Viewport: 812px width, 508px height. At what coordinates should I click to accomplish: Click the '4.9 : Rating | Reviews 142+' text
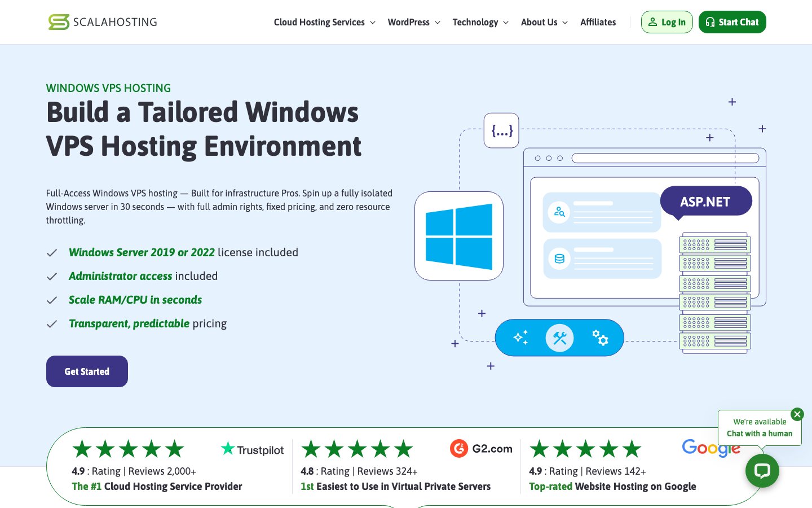(587, 471)
